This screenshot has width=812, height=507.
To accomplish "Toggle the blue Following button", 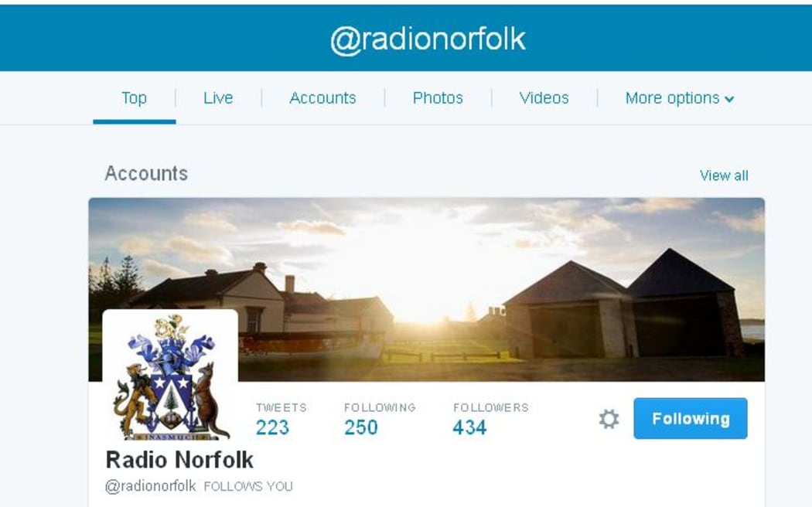I will [691, 419].
